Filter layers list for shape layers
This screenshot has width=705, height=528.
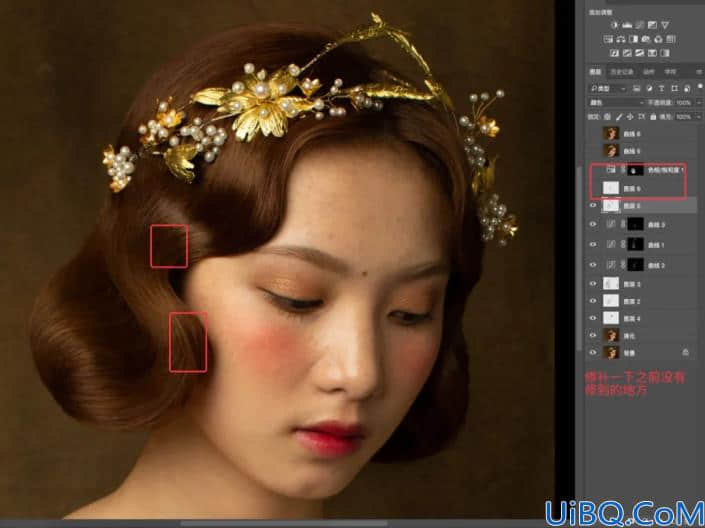point(674,88)
